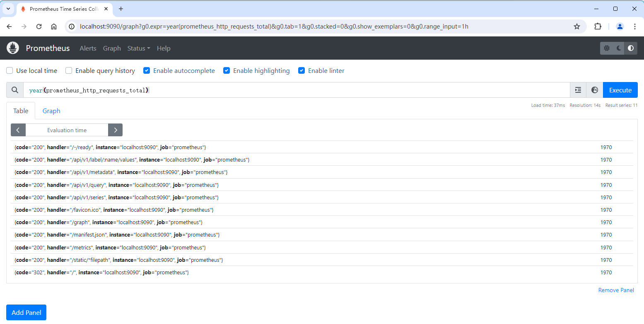Select the Table tab

tap(21, 111)
